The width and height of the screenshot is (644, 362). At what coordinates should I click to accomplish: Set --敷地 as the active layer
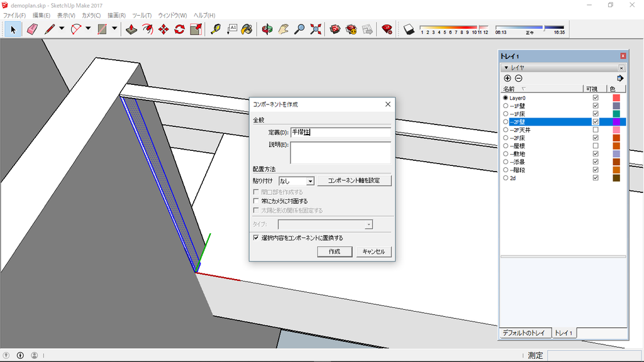tap(506, 154)
